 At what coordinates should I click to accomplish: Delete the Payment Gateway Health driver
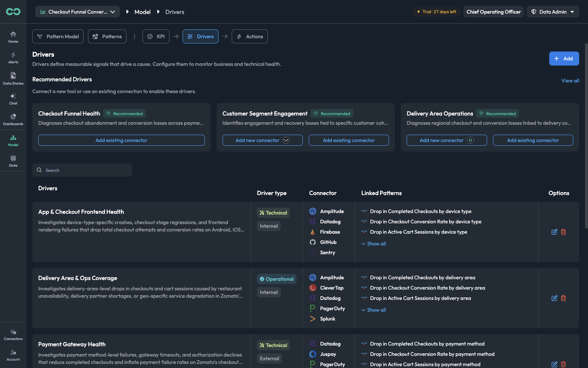coord(563,364)
